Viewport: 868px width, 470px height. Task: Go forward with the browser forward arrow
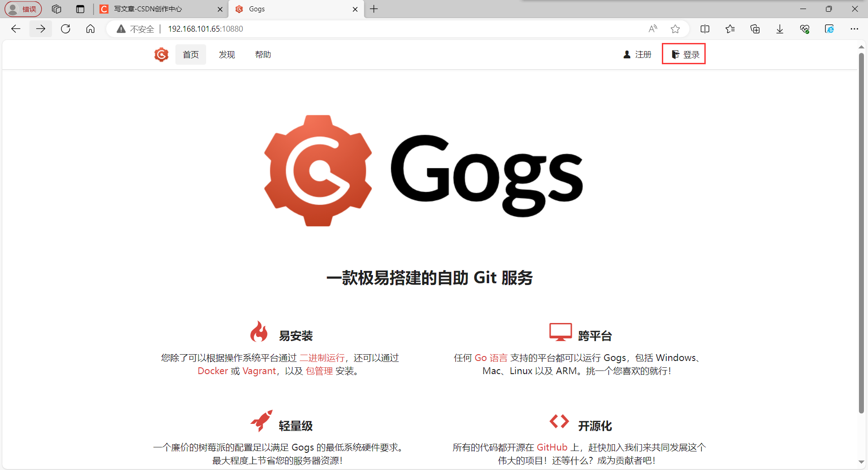tap(41, 29)
